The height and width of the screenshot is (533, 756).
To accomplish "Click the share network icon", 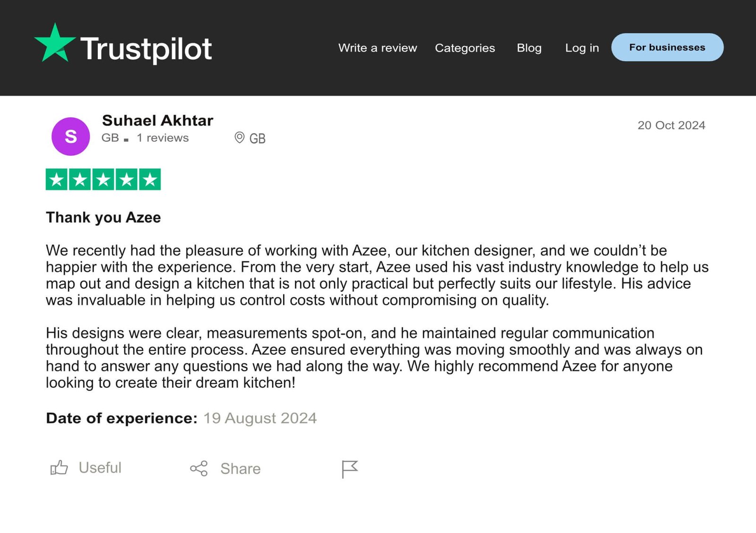I will 199,468.
